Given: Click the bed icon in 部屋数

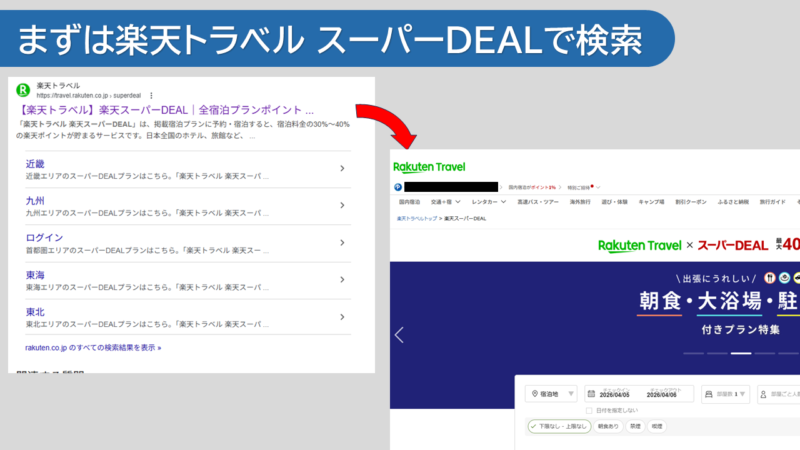Looking at the screenshot, I should (x=709, y=394).
